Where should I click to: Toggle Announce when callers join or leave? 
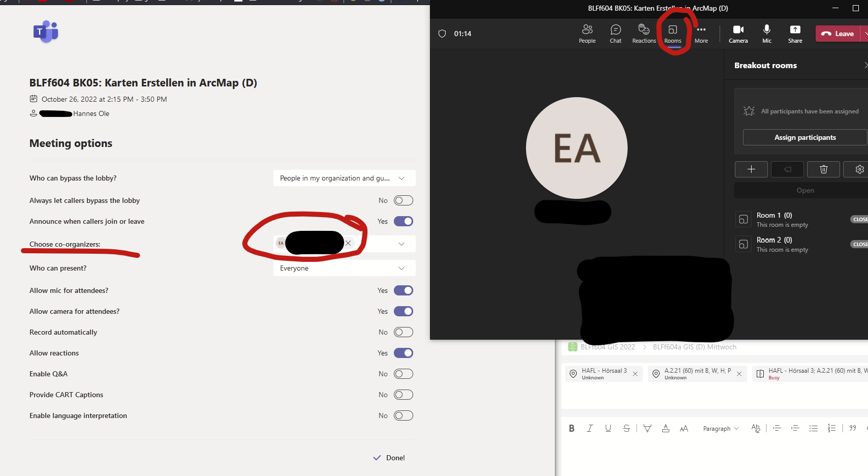[x=404, y=221]
